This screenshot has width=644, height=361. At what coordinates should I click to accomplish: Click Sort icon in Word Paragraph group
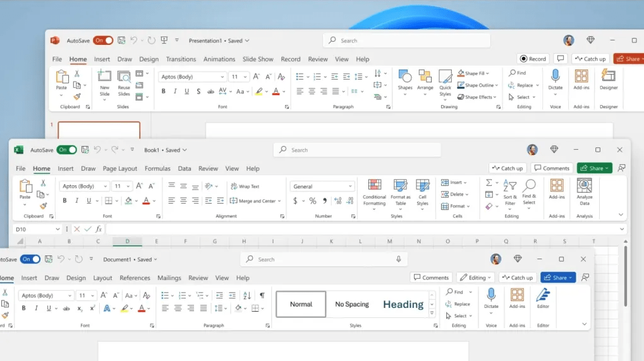tap(247, 295)
